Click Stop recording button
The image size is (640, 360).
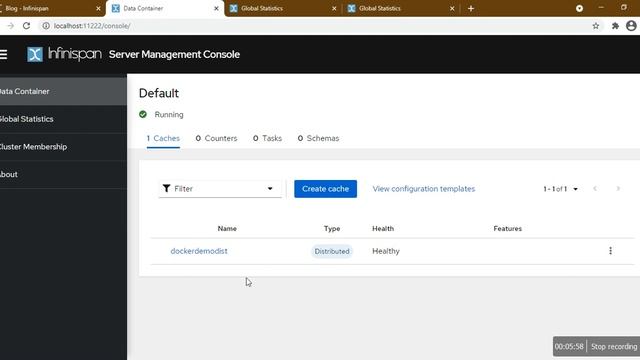(x=614, y=347)
